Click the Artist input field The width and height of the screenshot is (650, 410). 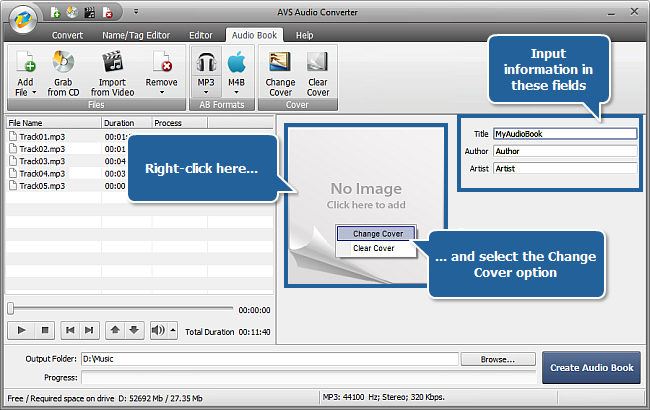click(565, 169)
